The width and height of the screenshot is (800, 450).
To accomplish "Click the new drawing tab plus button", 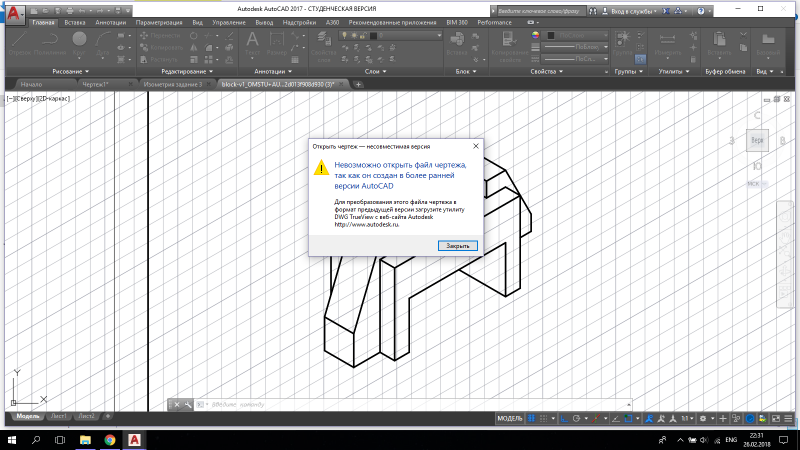I will (x=358, y=84).
